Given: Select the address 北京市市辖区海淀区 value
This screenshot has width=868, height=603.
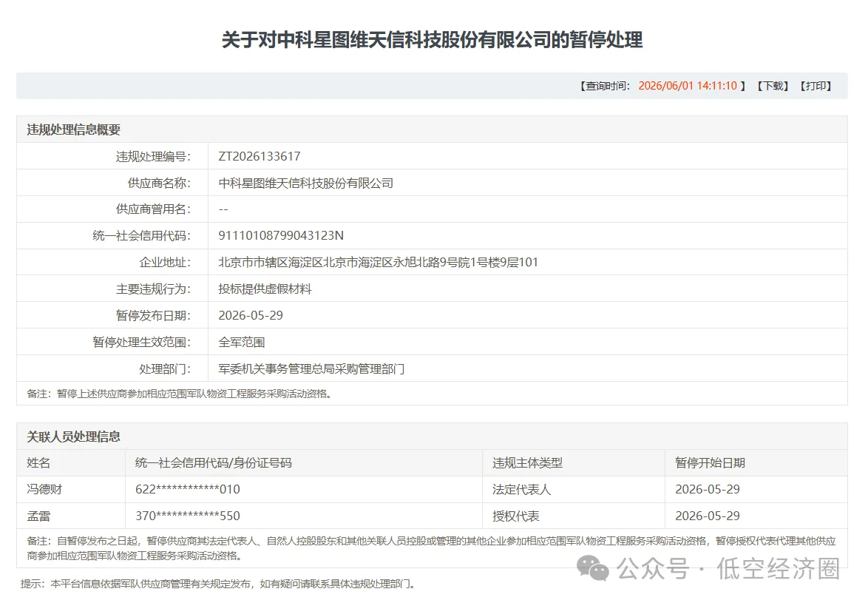Looking at the screenshot, I should pyautogui.click(x=378, y=262).
